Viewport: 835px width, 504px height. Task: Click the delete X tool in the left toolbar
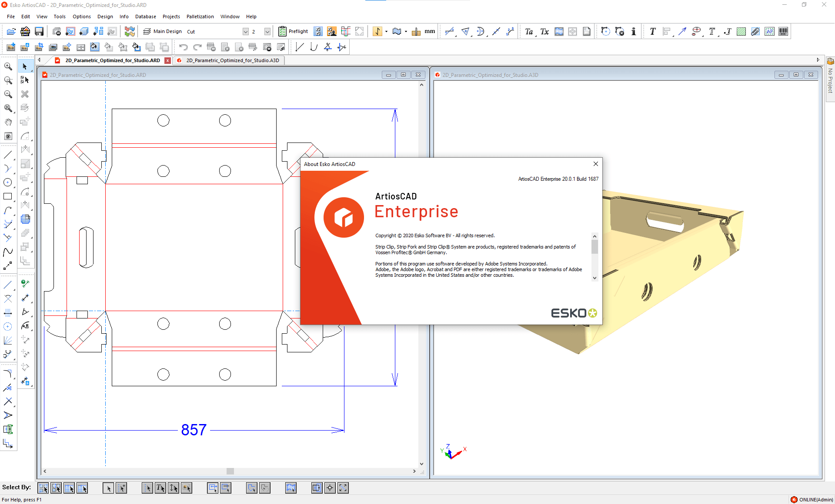tap(25, 94)
